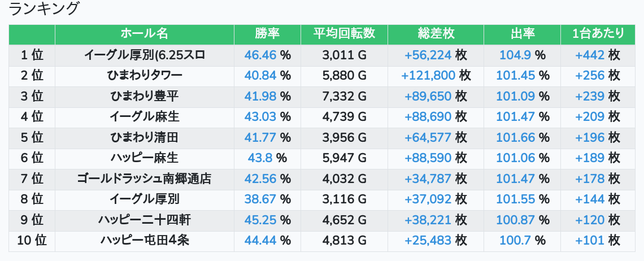The width and height of the screenshot is (644, 261).
Task: Click the 46.46 win rate value
Action: click(x=260, y=55)
